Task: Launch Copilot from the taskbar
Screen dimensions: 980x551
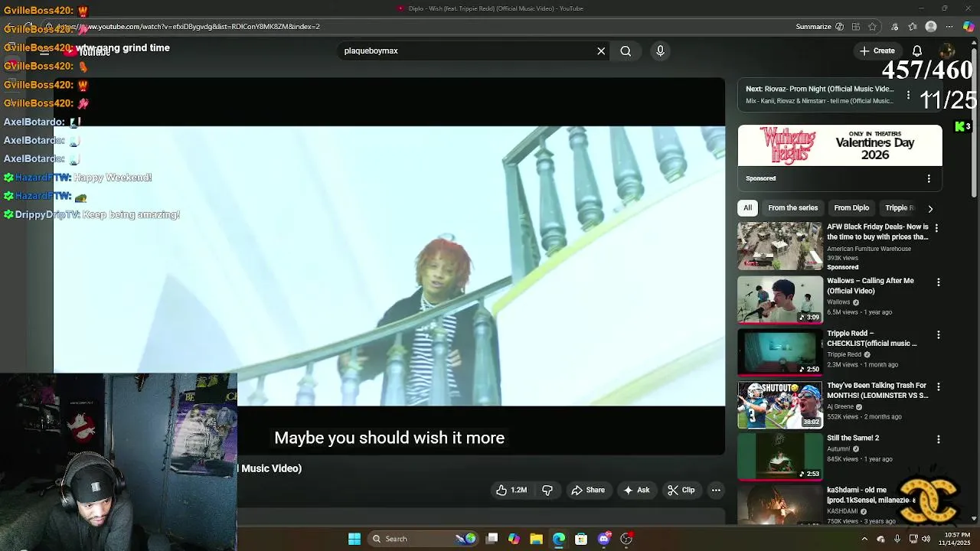Action: [514, 539]
